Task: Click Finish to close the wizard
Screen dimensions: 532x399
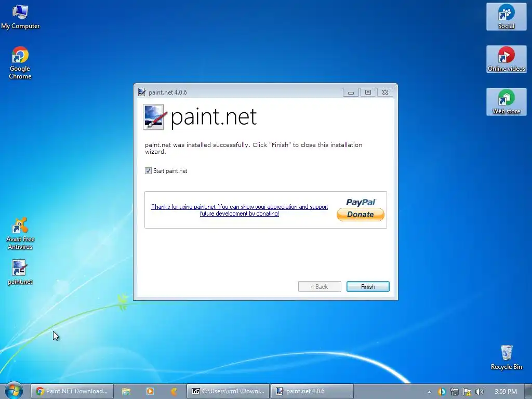Action: 368,286
